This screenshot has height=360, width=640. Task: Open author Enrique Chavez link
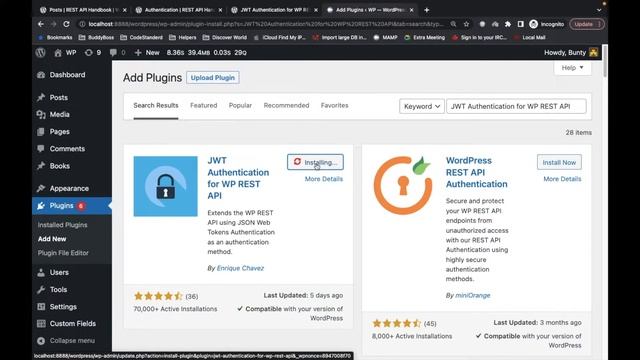coord(240,268)
